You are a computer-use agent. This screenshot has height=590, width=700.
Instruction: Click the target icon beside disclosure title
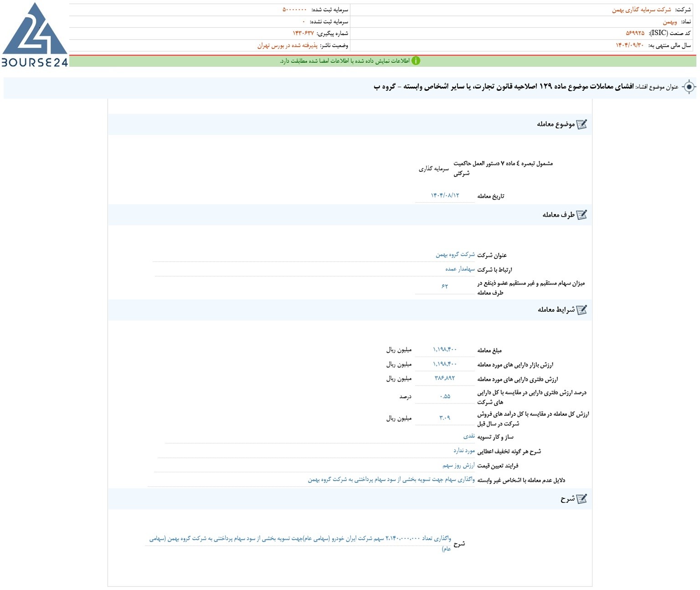click(x=689, y=87)
